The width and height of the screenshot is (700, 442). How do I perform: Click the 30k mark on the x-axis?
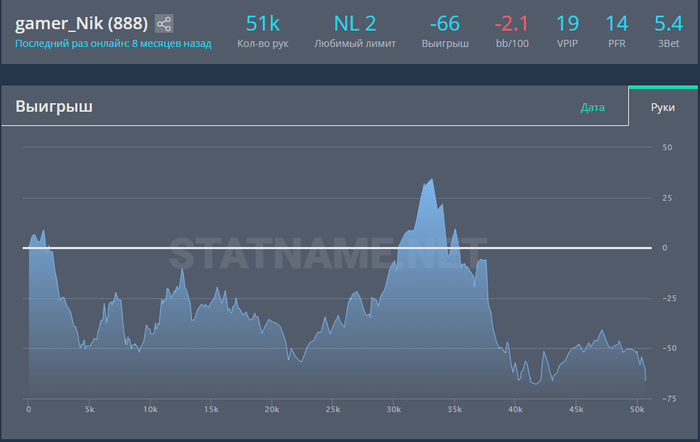(x=393, y=410)
